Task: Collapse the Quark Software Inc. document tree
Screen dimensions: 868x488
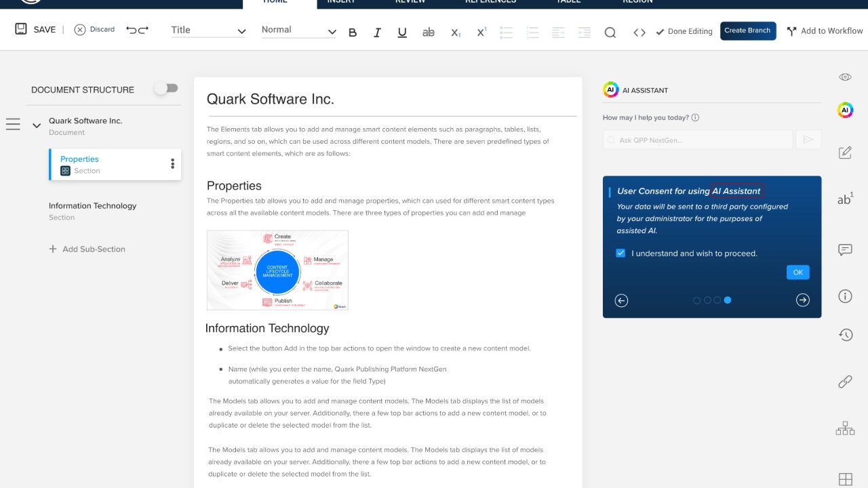Action: click(x=37, y=125)
